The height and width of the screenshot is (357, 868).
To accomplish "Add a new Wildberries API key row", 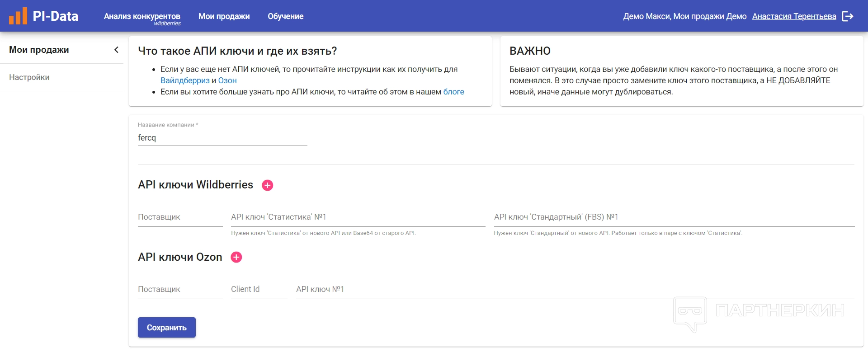I will tap(268, 185).
